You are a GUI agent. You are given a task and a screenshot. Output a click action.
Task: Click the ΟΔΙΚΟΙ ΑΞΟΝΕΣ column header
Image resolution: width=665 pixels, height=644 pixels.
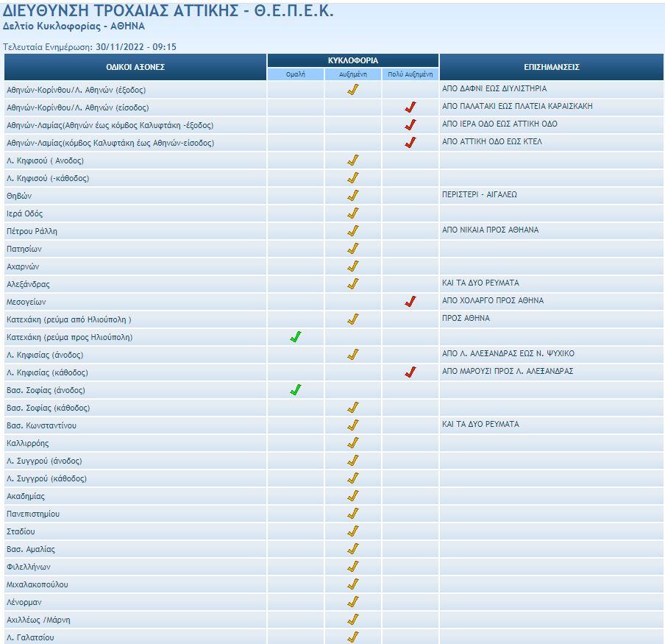click(135, 67)
